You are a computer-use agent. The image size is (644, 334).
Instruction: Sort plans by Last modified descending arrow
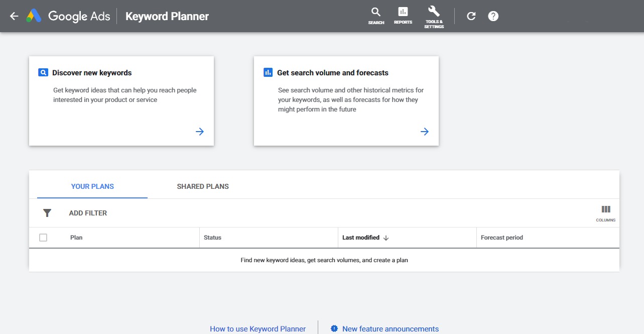385,237
